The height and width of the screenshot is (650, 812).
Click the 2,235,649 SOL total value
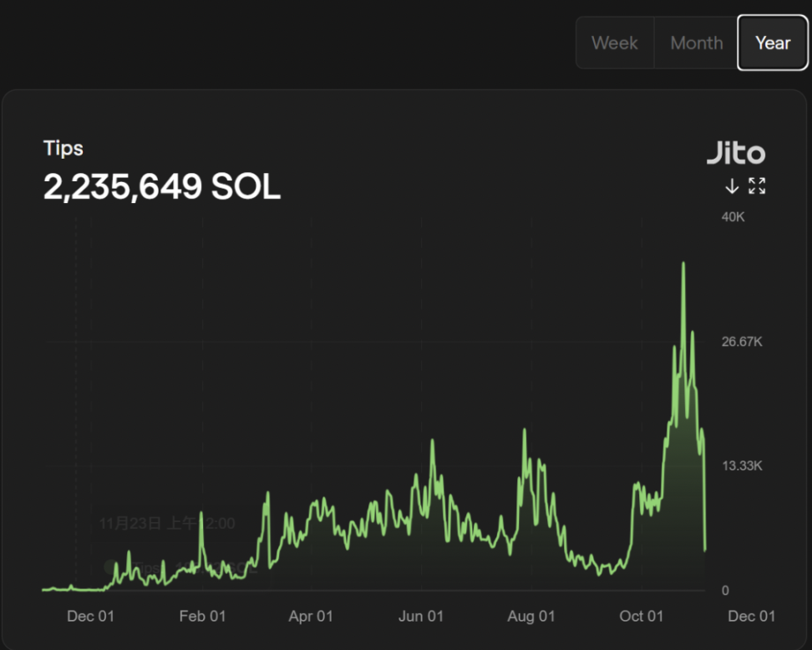coord(161,188)
